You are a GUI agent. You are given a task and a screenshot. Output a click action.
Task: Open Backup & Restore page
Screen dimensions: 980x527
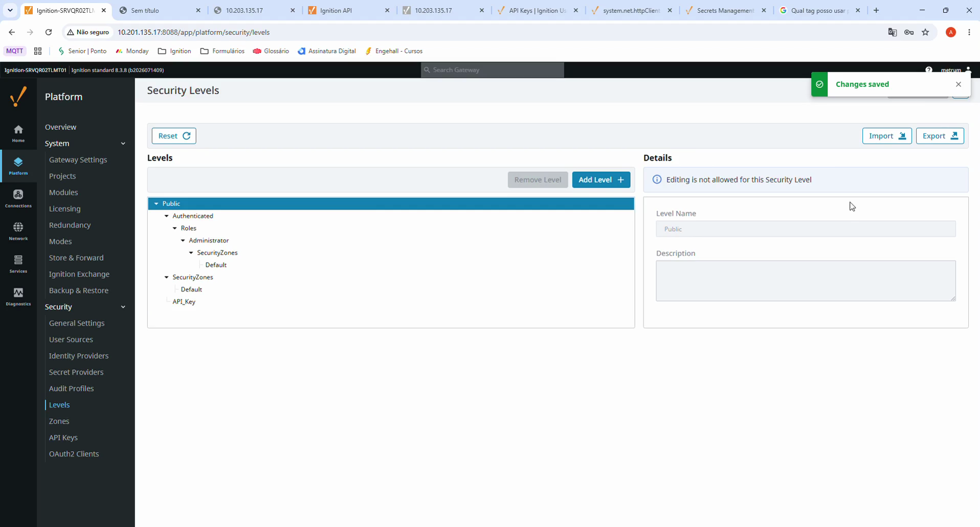[x=79, y=291]
